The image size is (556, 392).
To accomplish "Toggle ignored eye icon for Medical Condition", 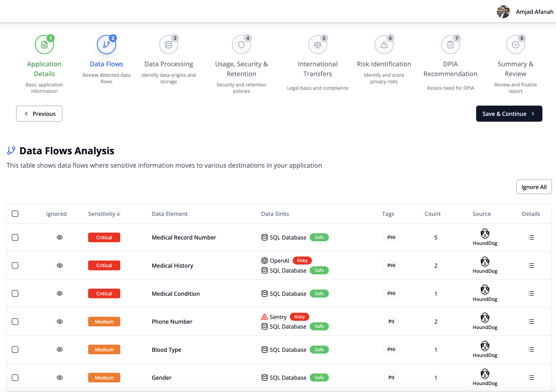I will tap(60, 293).
